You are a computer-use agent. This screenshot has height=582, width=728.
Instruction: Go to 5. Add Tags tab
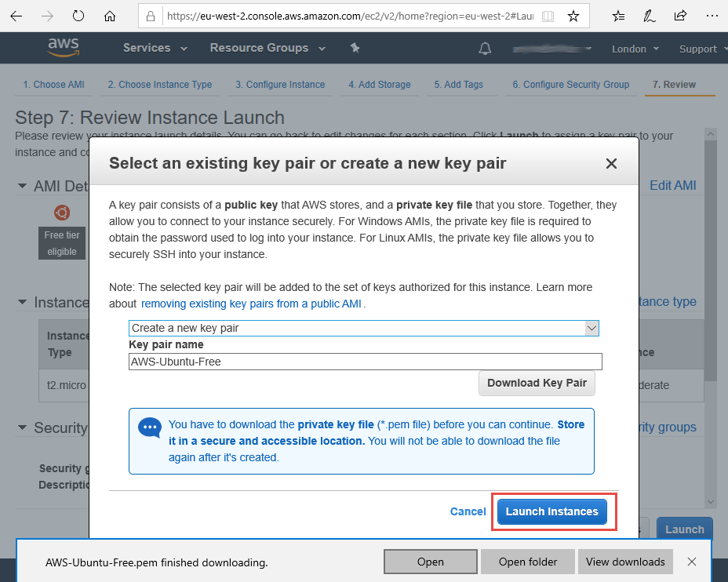pyautogui.click(x=459, y=85)
